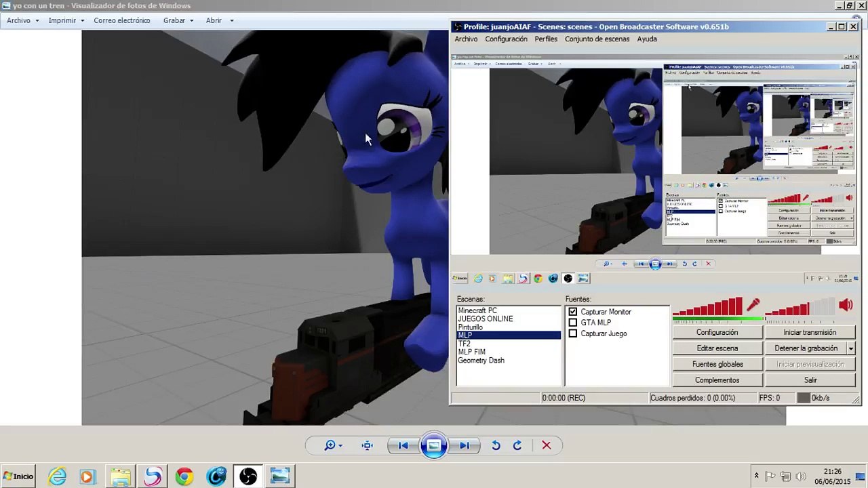The image size is (868, 488).
Task: Open Conjunto de escenas menu
Action: 597,39
